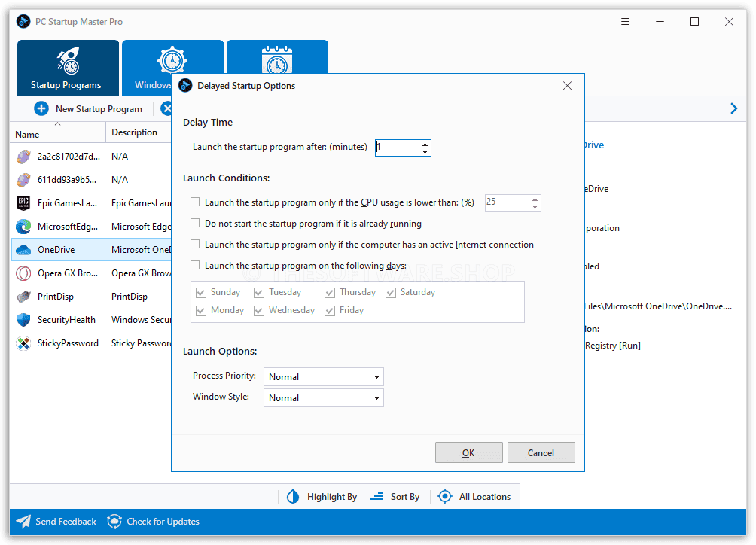Click the SecurityHealth shield icon
Viewport: 756px width, 545px height.
click(23, 320)
